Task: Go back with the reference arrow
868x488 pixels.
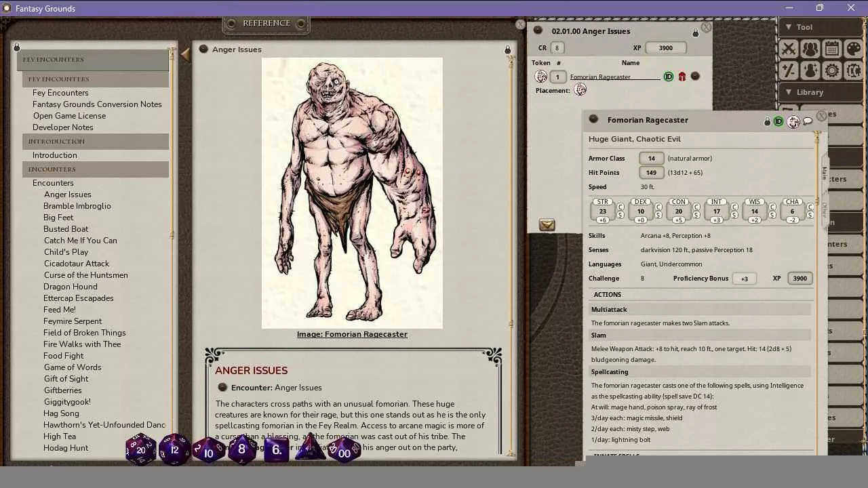Action: pyautogui.click(x=185, y=55)
